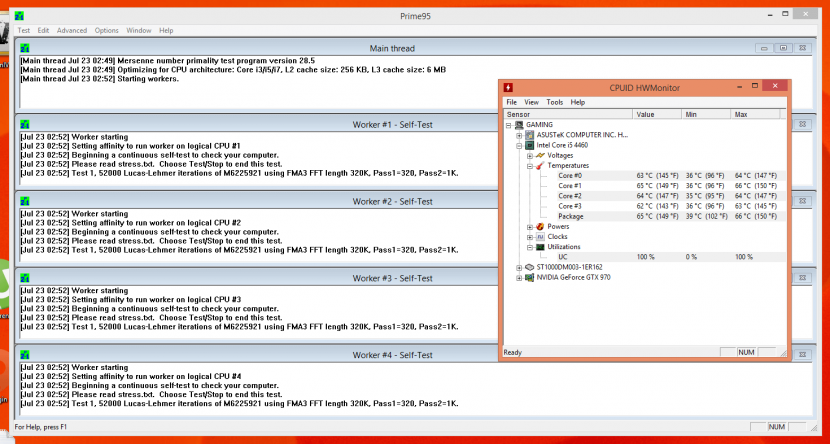Collapse the Intel Core i5 4460 node
Viewport: 830px width, 444px height.
(519, 146)
